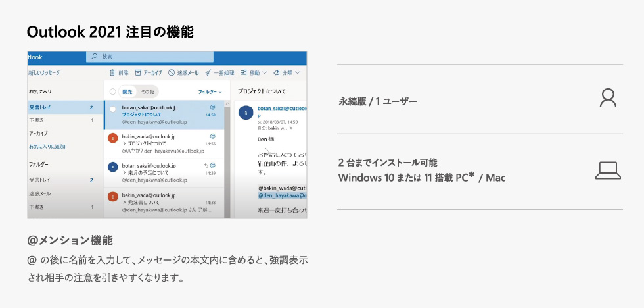Click 新しいメッセージ to compose
This screenshot has height=308, width=644.
point(44,73)
